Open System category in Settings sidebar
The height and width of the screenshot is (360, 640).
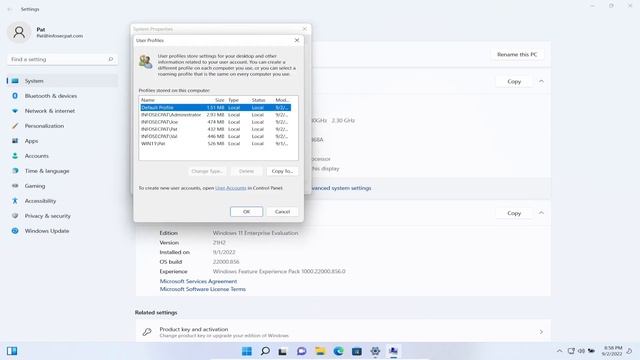coord(62,81)
